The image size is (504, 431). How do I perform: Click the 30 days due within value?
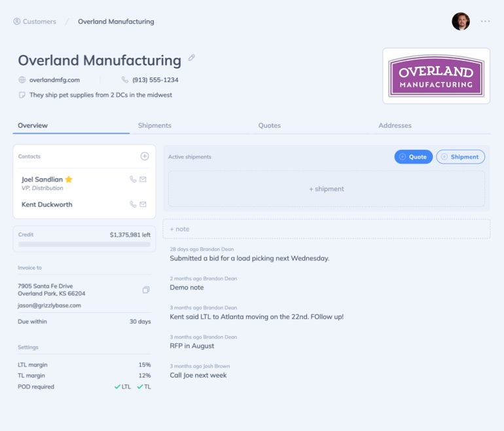(140, 322)
